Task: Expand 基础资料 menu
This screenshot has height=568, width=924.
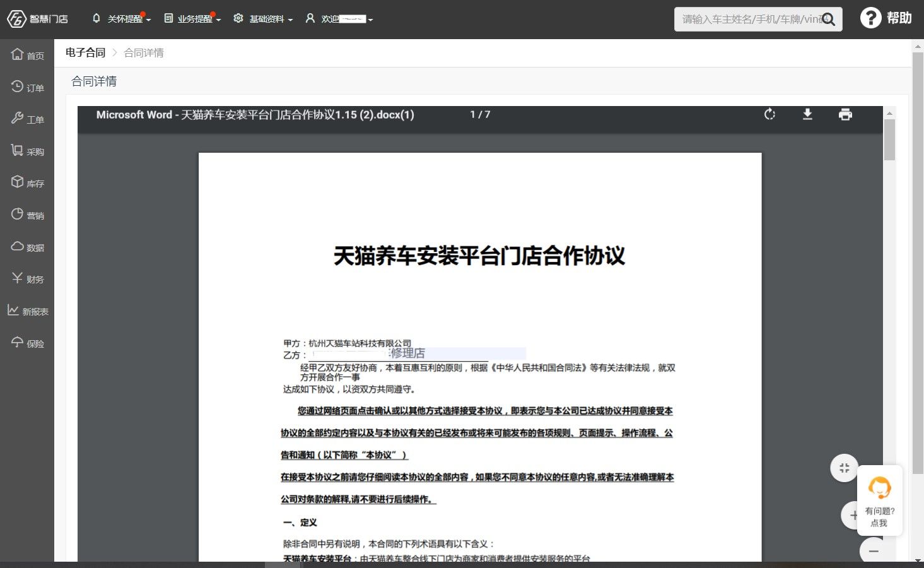Action: (x=263, y=19)
